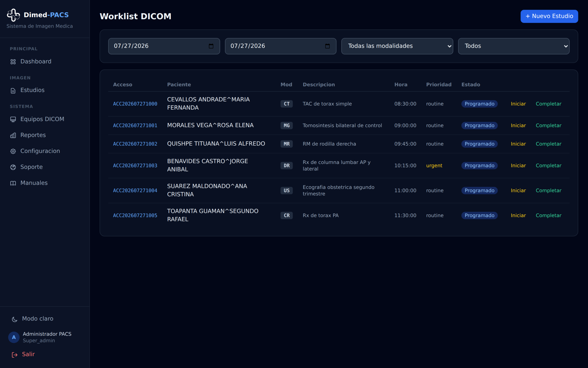
Task: Open Estudios in the sidebar
Action: pos(45,90)
